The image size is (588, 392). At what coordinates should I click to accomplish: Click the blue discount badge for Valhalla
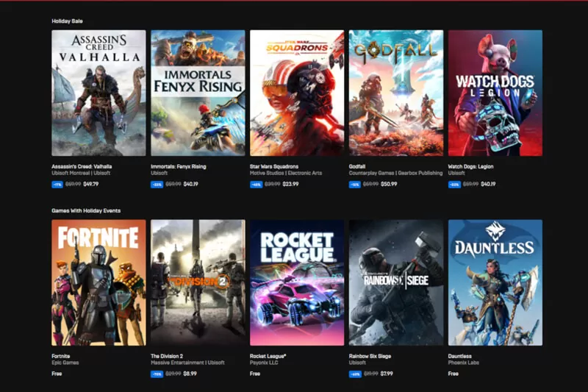point(57,185)
